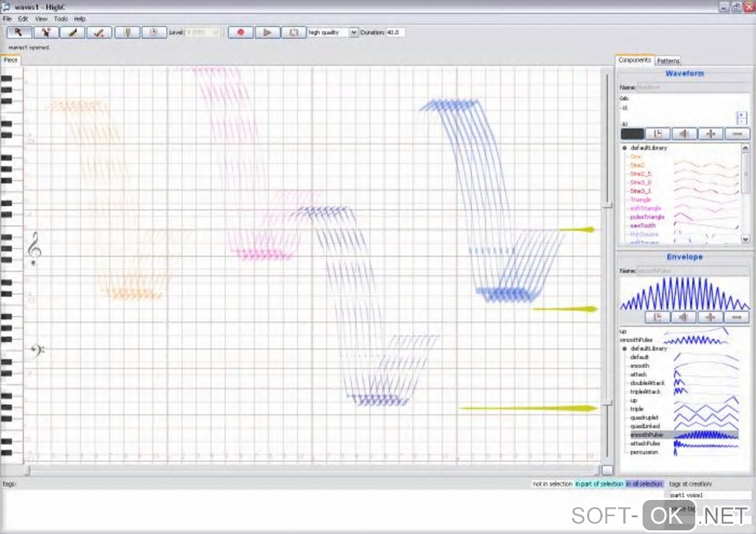Click waveform list scroll down arrow

coord(746,238)
